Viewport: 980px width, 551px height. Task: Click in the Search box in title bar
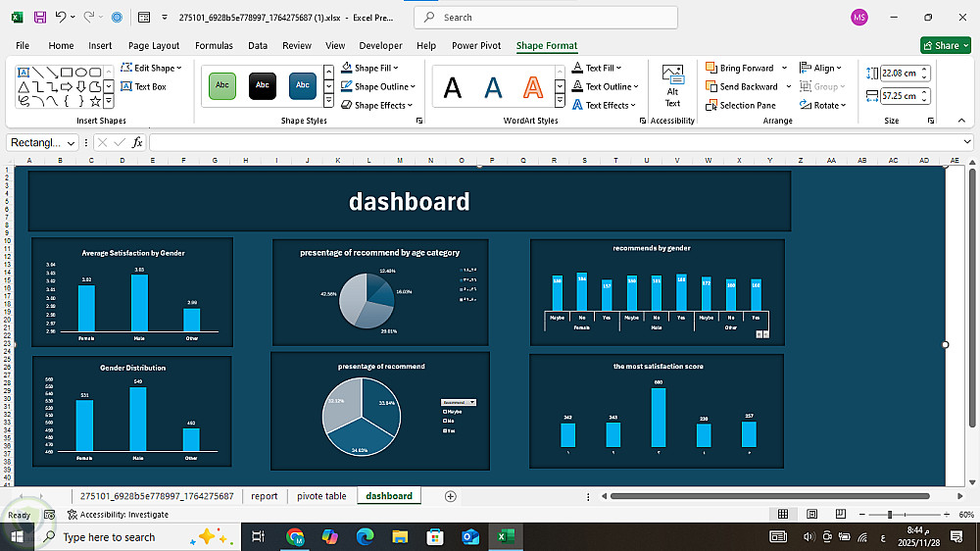point(546,18)
